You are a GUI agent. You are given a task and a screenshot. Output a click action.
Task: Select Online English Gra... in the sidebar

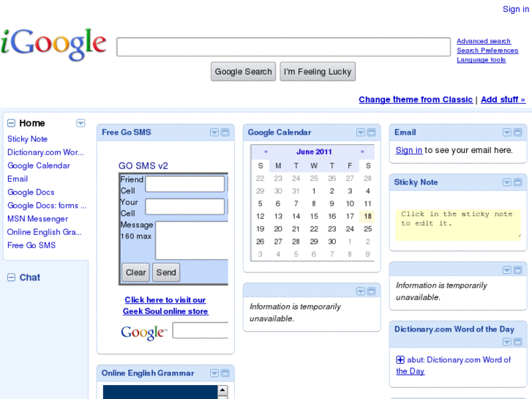(x=45, y=232)
